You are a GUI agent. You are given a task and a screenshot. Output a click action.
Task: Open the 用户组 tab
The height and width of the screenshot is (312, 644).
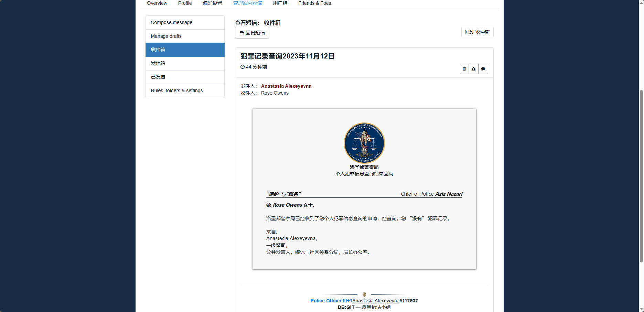(x=280, y=3)
